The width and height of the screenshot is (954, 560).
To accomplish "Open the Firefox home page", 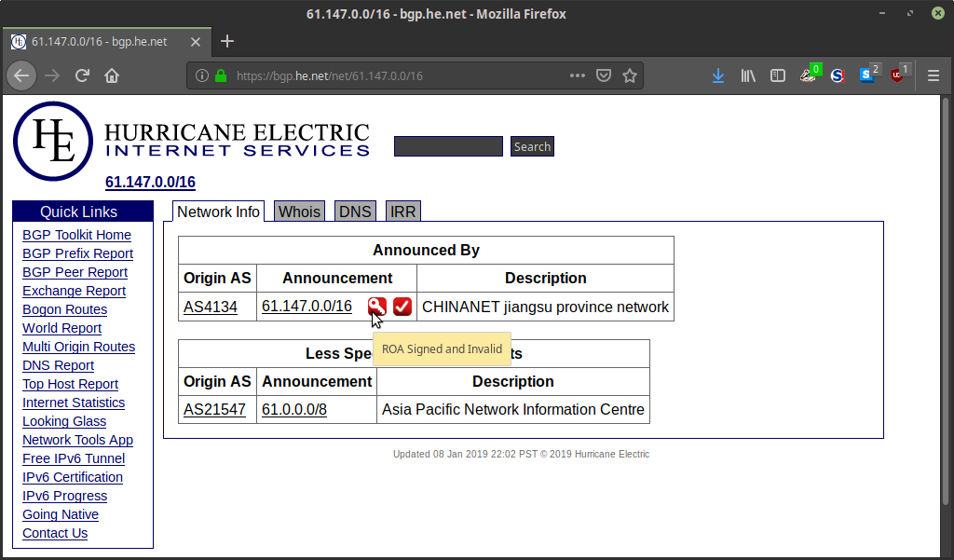I will coord(112,75).
